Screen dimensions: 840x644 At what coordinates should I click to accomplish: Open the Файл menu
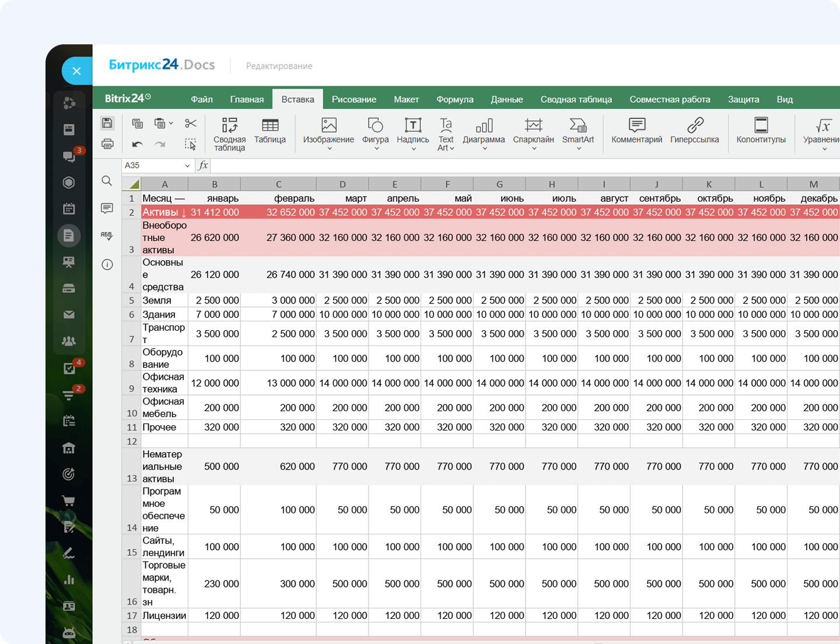pos(202,99)
